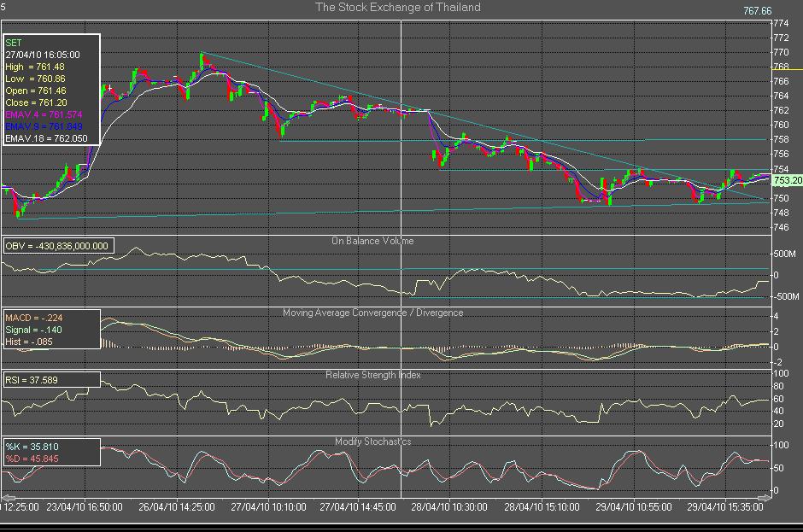Click the "Moving Average Convergence / Divergence" title
This screenshot has height=532, width=803.
coord(372,313)
